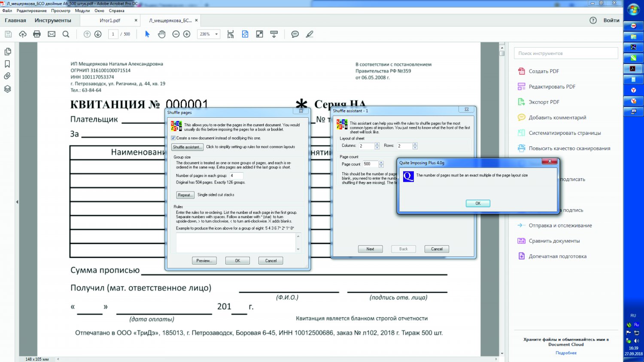
Task: Click the Создать PDF tool
Action: click(544, 71)
